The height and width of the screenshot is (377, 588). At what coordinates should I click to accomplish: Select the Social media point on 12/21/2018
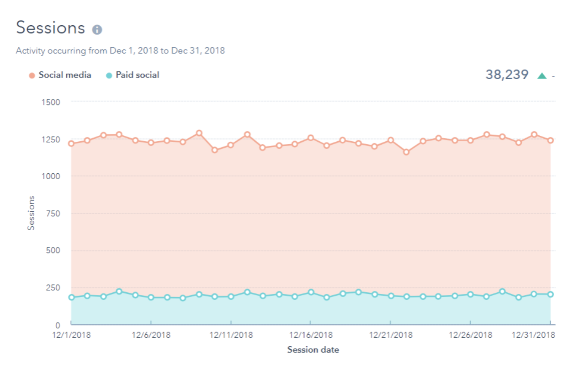tap(391, 140)
